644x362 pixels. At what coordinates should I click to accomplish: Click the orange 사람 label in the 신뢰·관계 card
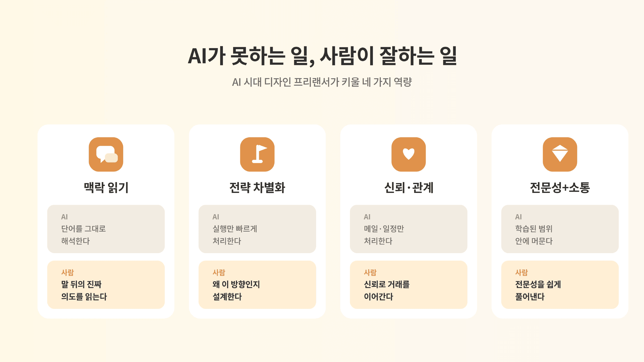370,272
